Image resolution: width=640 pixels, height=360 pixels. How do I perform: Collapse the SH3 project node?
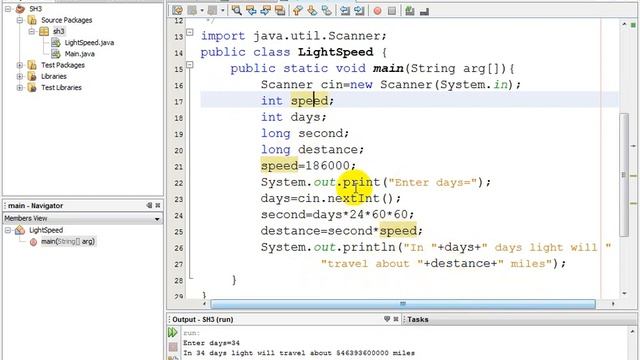pos(8,9)
